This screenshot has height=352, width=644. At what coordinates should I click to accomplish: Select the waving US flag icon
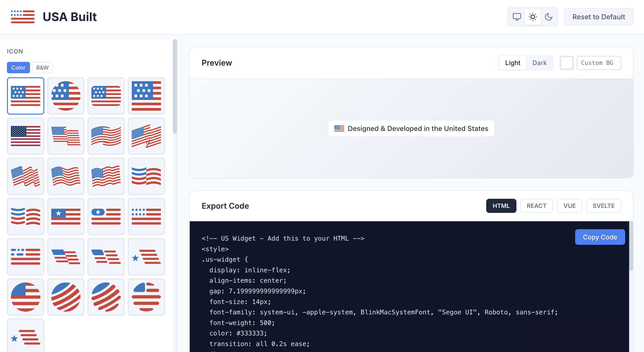coord(106,136)
